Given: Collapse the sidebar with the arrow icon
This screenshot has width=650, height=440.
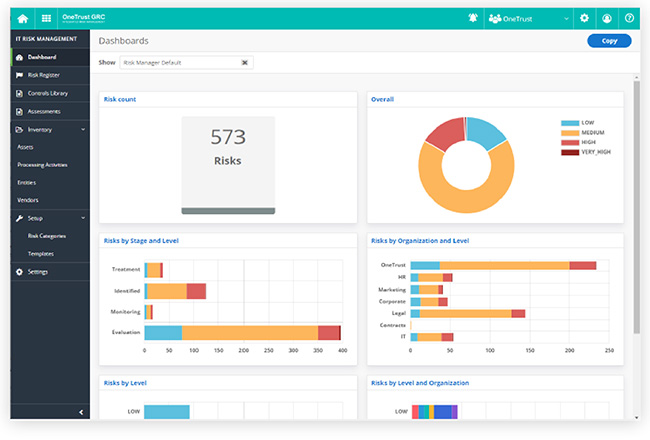Looking at the screenshot, I should (x=81, y=412).
